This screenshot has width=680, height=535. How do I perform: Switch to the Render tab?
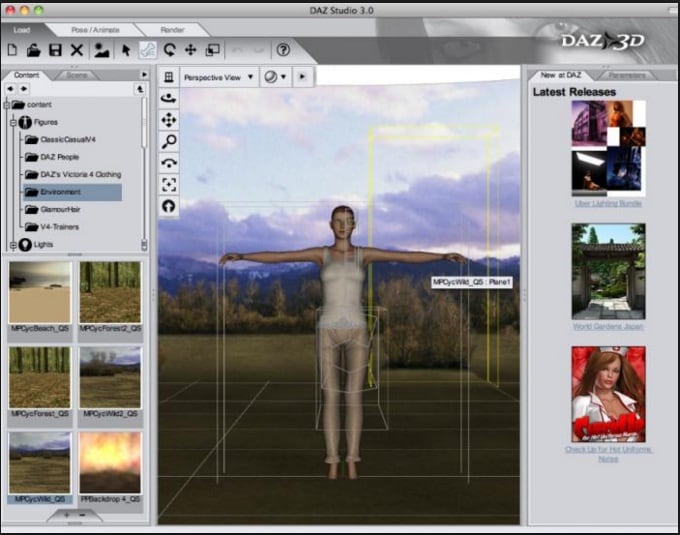point(172,30)
